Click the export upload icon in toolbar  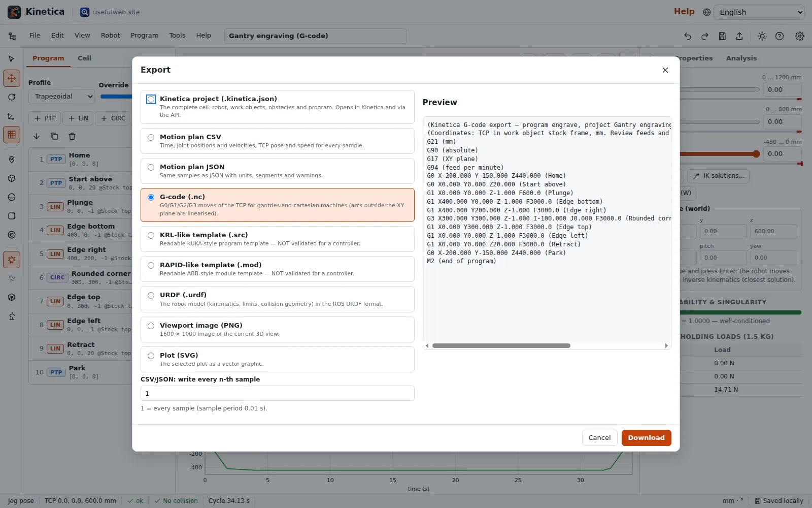pyautogui.click(x=739, y=36)
